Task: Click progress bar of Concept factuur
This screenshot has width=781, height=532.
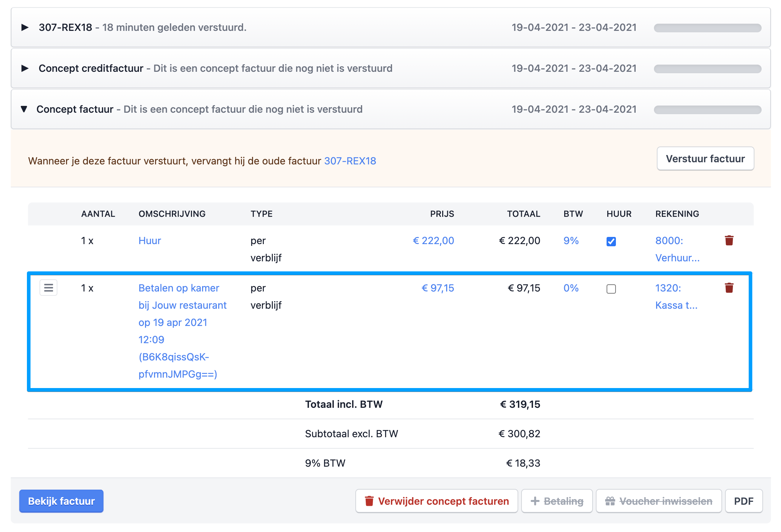Action: pos(707,109)
